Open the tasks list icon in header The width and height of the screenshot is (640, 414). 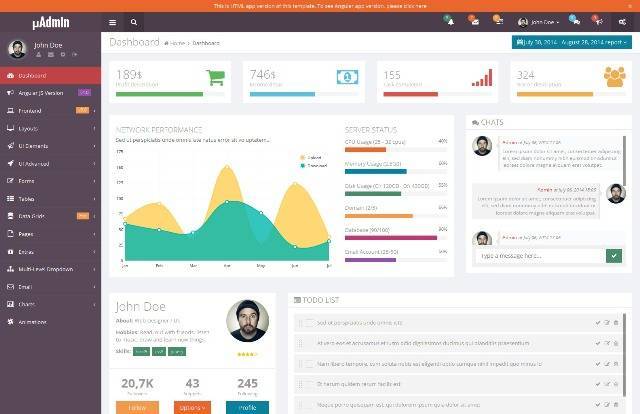coord(499,22)
